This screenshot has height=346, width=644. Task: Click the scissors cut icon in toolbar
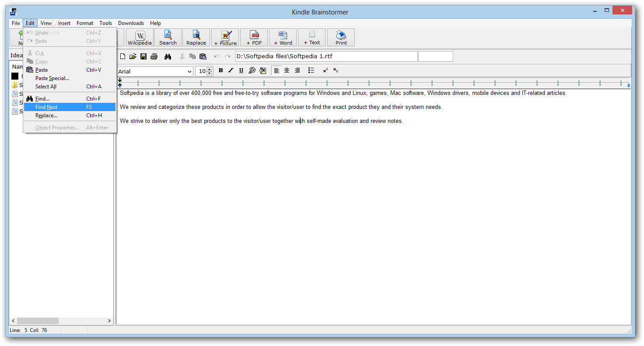(182, 56)
